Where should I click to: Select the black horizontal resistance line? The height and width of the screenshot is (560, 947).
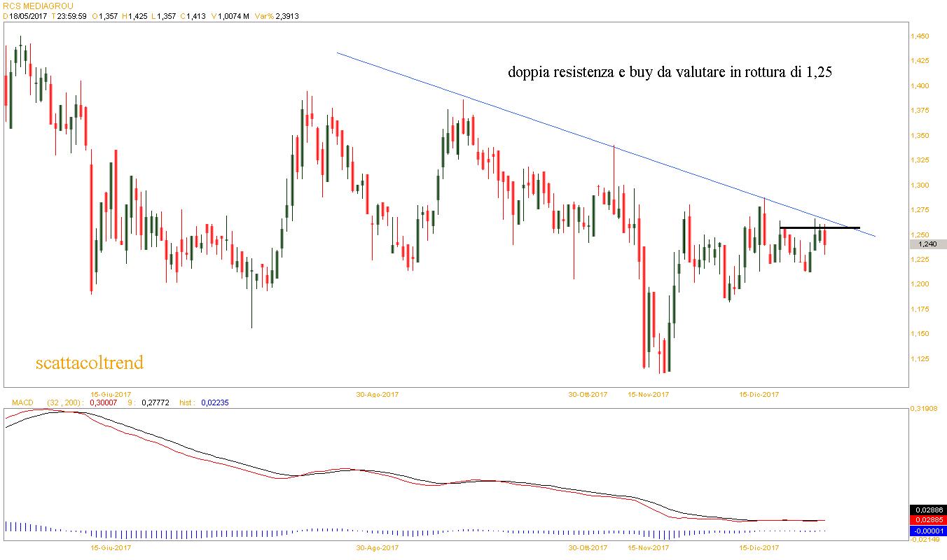click(x=820, y=227)
